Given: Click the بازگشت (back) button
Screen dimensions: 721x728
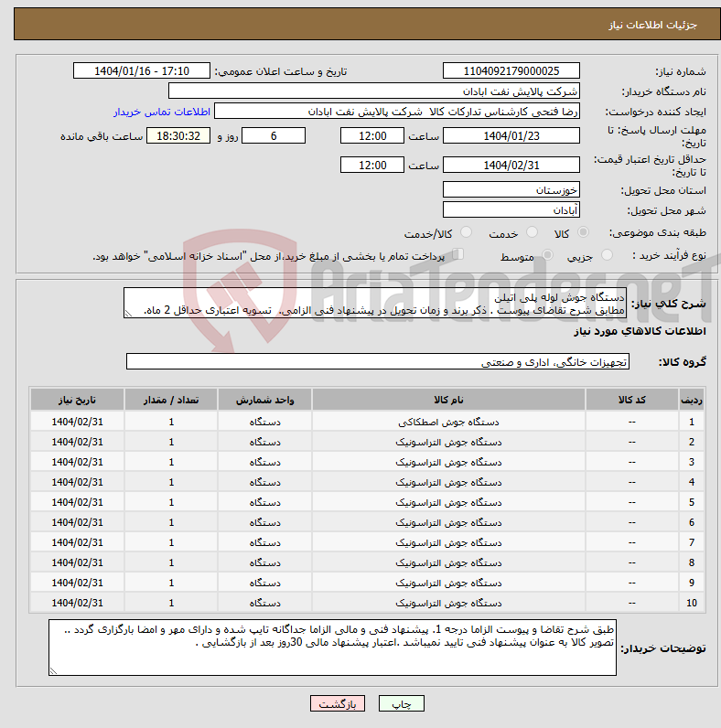Looking at the screenshot, I should [338, 703].
